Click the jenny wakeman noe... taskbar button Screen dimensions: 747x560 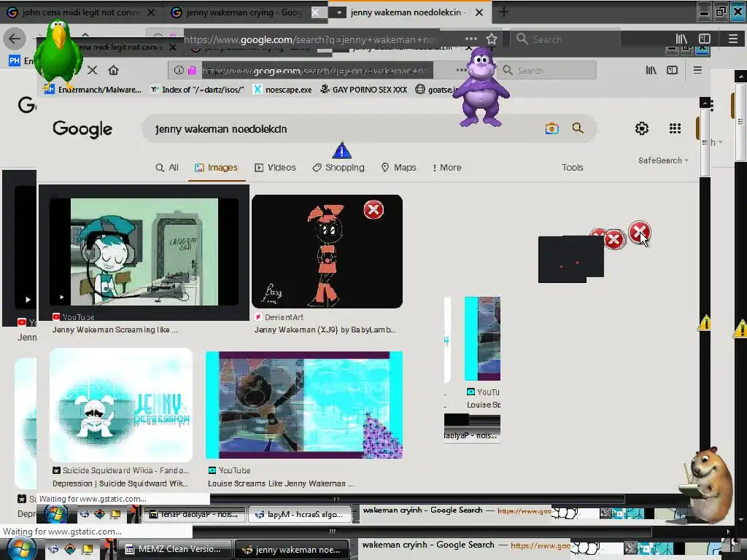point(293,550)
